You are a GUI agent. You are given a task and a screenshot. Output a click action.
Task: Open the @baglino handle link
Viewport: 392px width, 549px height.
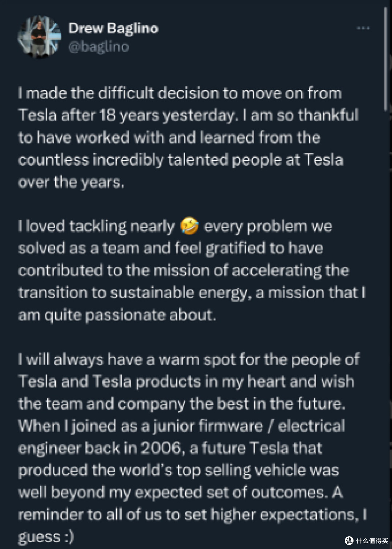(x=99, y=47)
